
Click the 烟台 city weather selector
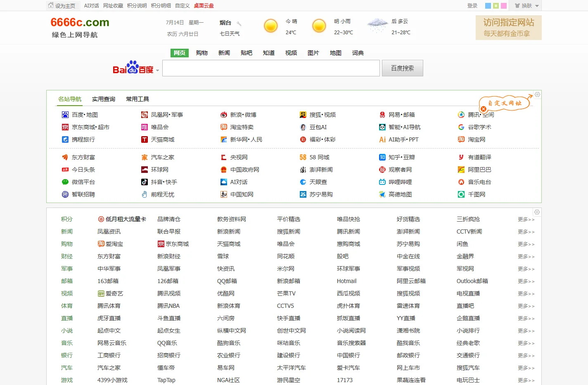coord(225,23)
